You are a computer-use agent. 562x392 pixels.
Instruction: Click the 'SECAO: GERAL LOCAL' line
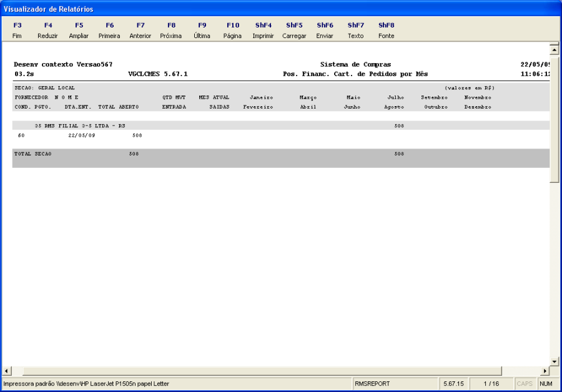44,88
